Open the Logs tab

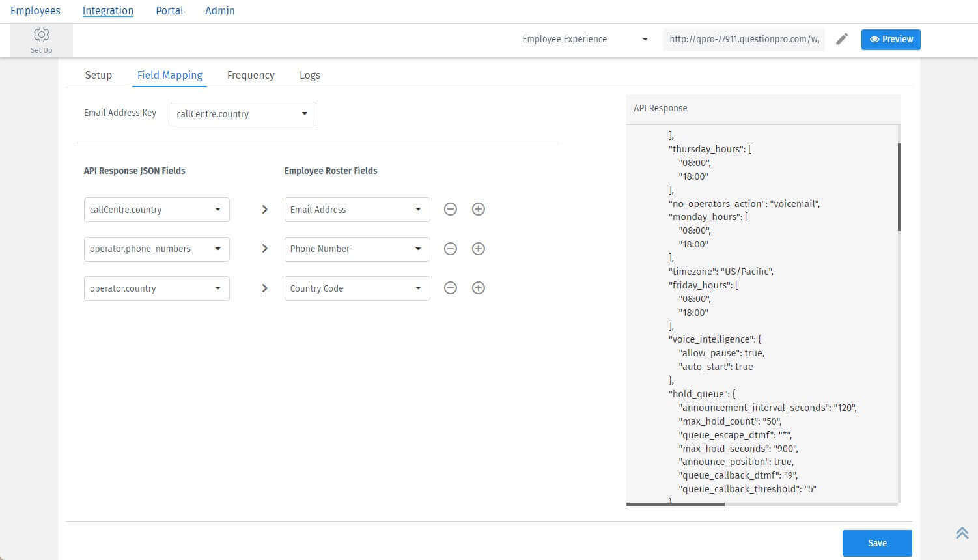coord(309,75)
